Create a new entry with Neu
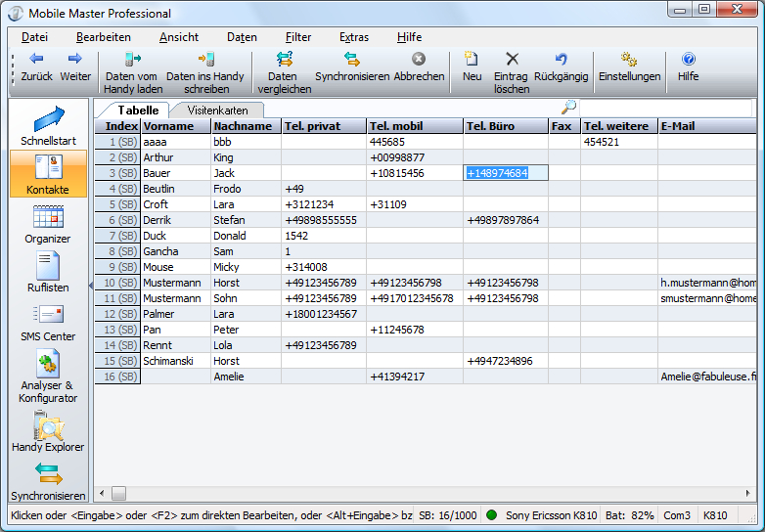The width and height of the screenshot is (765, 532). pyautogui.click(x=472, y=61)
